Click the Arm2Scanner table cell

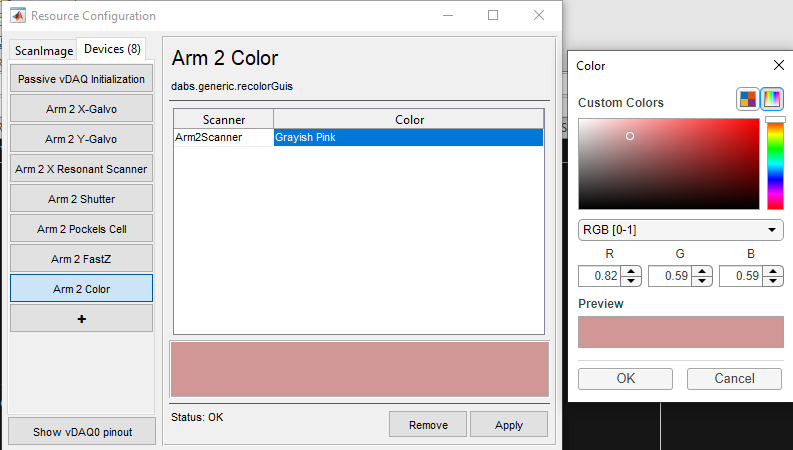coord(224,138)
